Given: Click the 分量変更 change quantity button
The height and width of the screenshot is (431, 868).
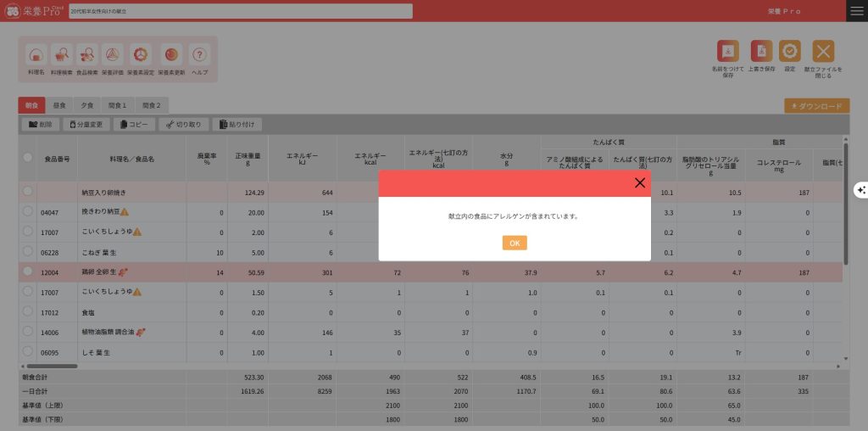Looking at the screenshot, I should [86, 125].
